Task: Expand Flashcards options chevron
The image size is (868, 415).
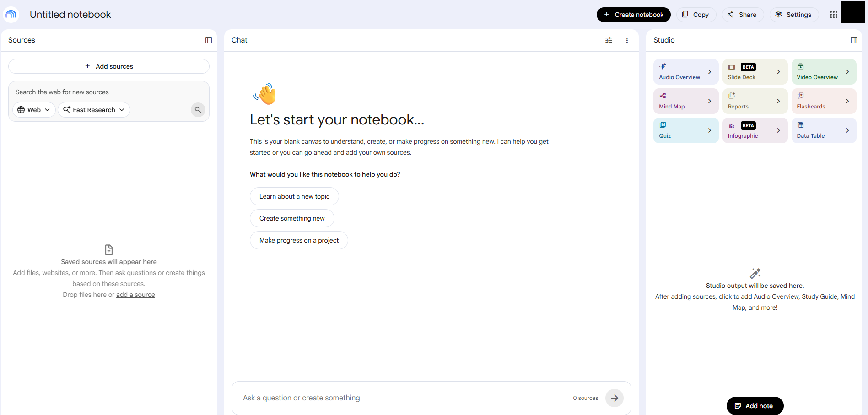Action: (x=847, y=101)
